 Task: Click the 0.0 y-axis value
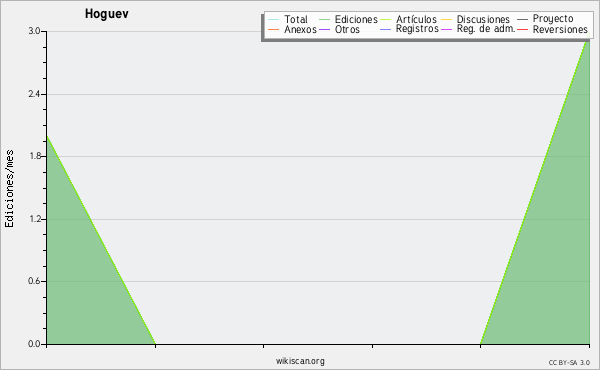pyautogui.click(x=34, y=344)
